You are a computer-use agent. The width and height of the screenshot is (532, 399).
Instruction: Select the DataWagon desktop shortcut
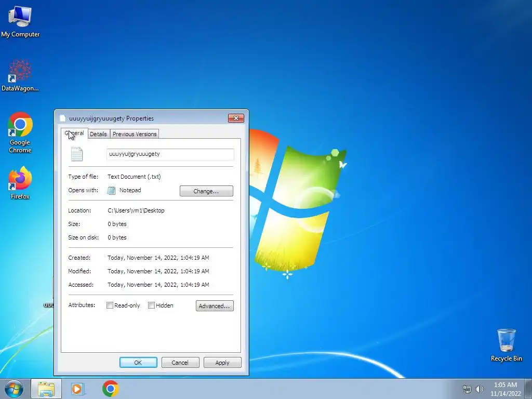[20, 75]
